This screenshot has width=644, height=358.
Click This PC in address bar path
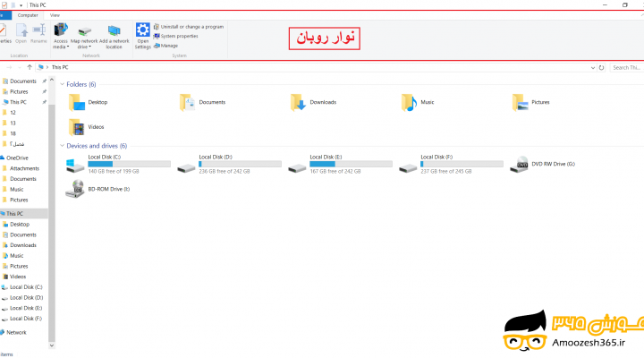60,67
